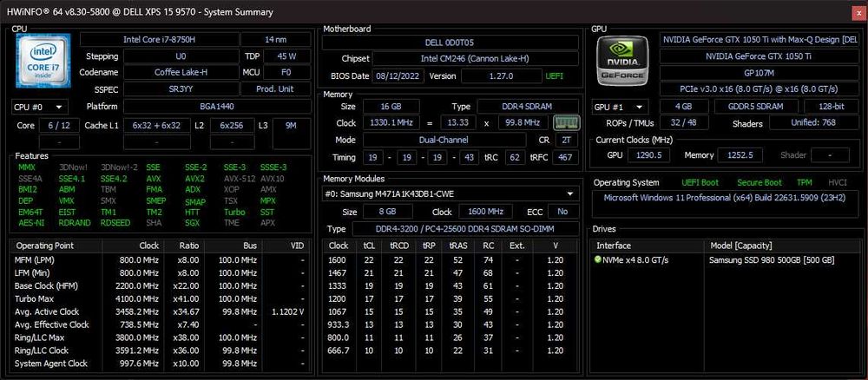868x380 pixels.
Task: Click the Avg. Active Clock row
Action: point(160,312)
